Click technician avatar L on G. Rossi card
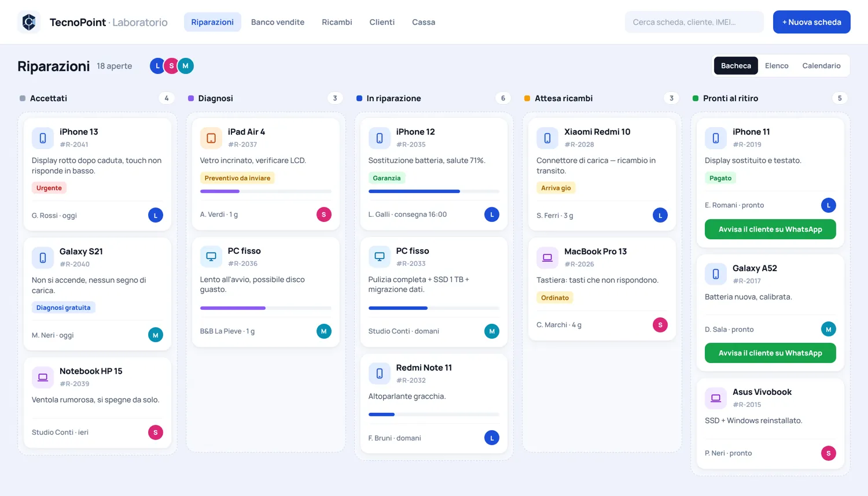Image resolution: width=868 pixels, height=496 pixels. point(156,216)
